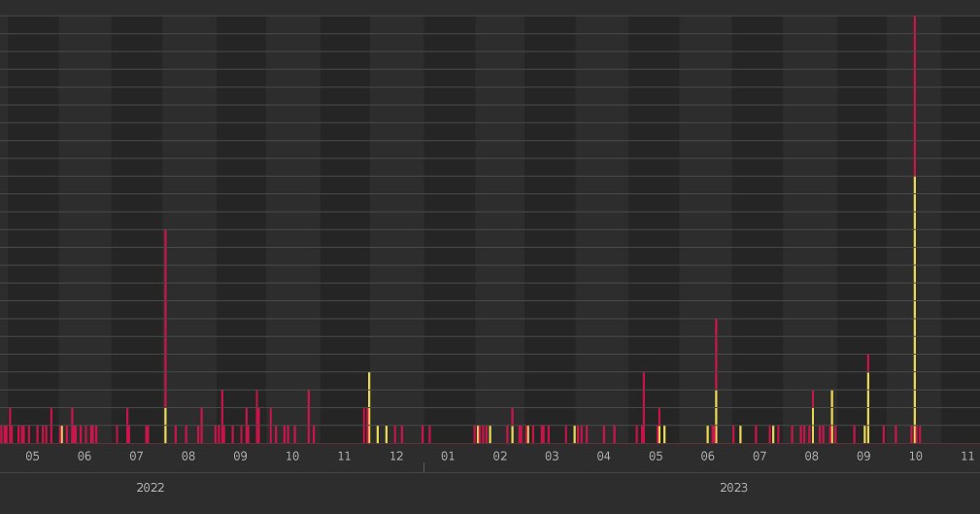The image size is (980, 514).
Task: Click the bar in early September 2023
Action: [x=868, y=399]
